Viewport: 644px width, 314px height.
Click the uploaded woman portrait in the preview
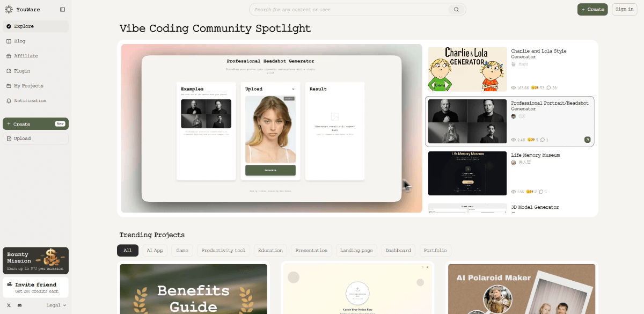(270, 129)
